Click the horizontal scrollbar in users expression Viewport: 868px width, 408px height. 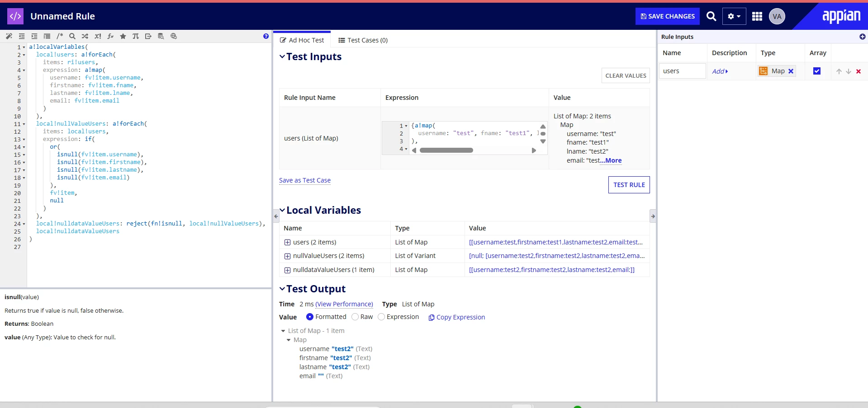pos(446,150)
